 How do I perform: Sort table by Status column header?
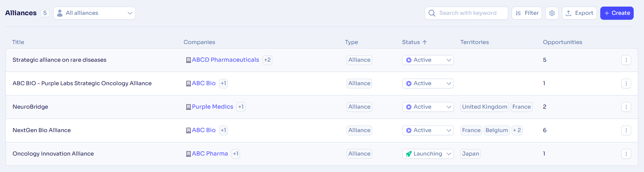(x=414, y=42)
